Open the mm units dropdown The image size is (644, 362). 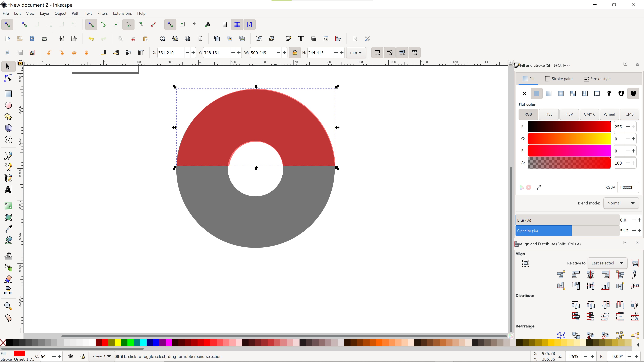356,53
